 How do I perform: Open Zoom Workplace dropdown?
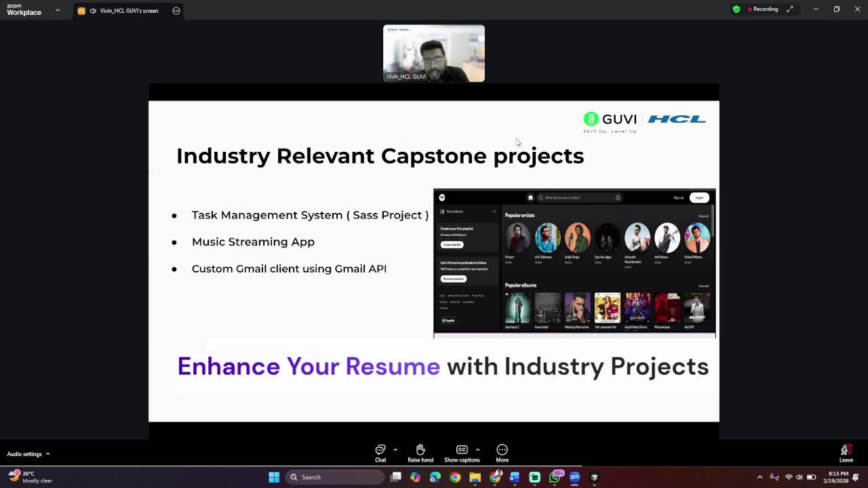click(57, 10)
